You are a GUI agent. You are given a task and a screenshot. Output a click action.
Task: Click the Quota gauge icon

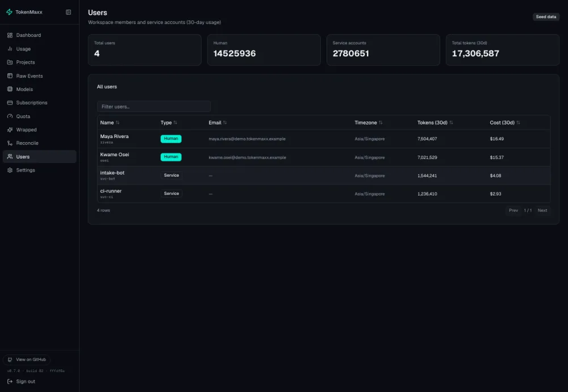10,116
